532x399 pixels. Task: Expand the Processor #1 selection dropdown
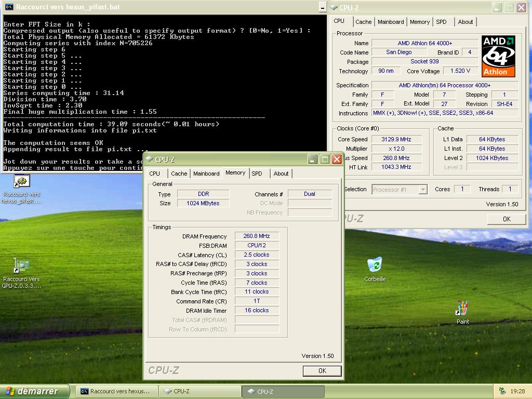(423, 189)
